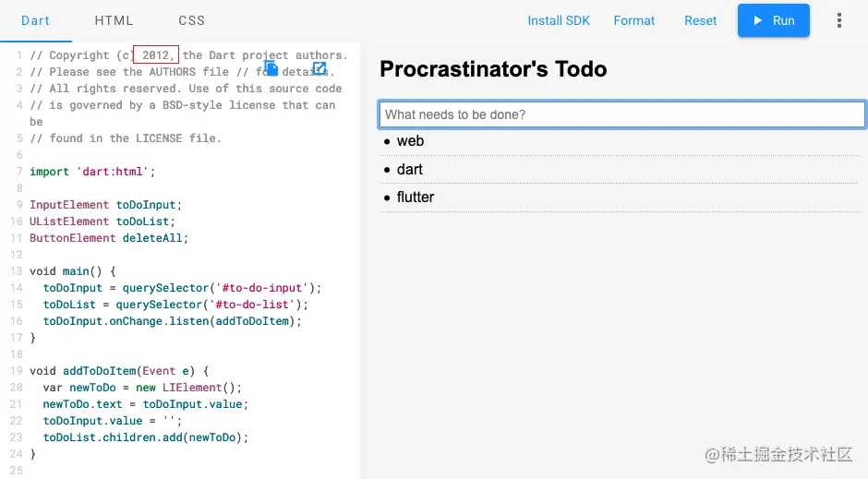Click the open-in-new-window icon in editor

pos(320,68)
